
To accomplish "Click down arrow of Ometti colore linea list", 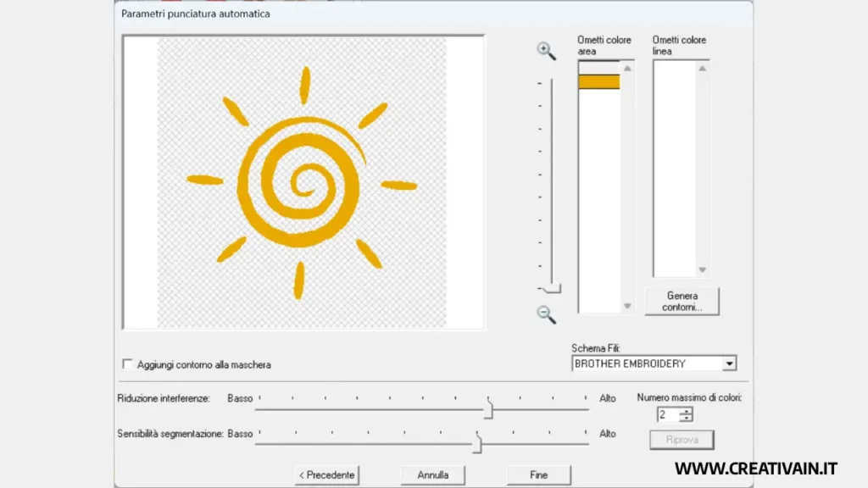I will [702, 270].
